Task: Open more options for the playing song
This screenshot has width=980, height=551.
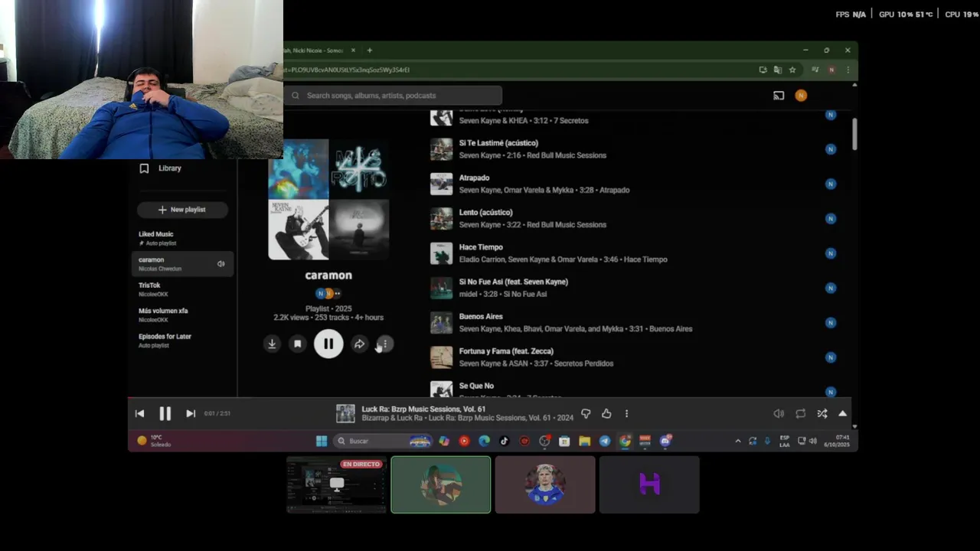Action: click(x=626, y=413)
